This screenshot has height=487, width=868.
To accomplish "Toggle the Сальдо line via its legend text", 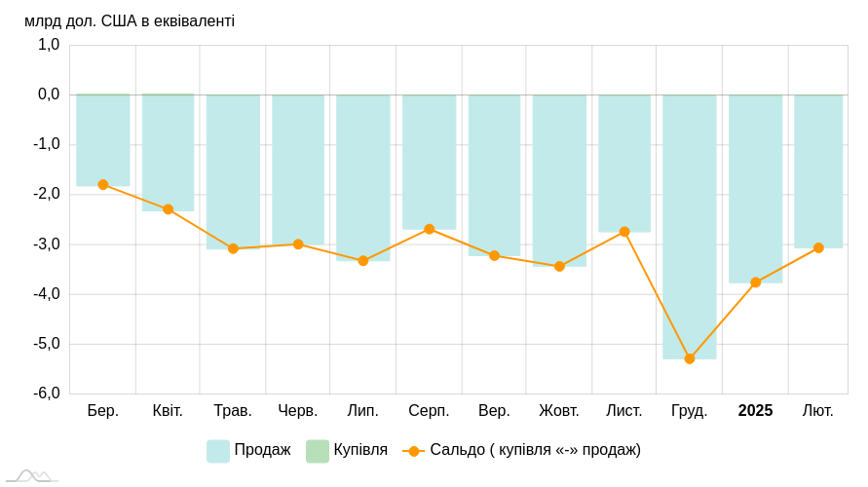I will (535, 450).
